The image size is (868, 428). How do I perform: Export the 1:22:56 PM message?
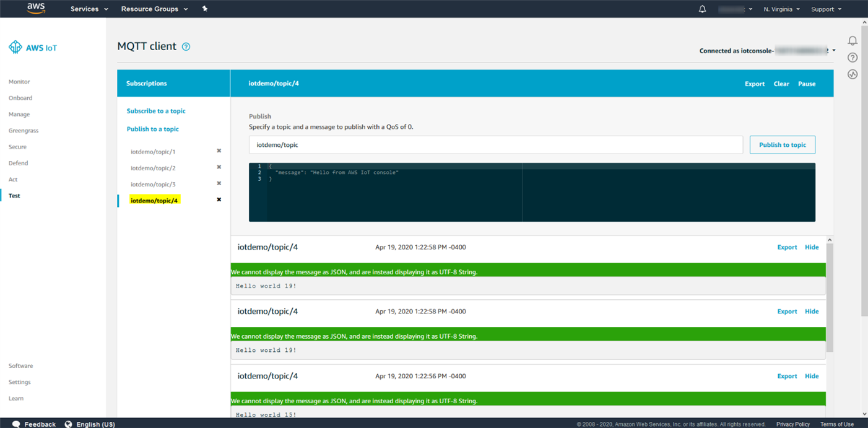click(787, 376)
